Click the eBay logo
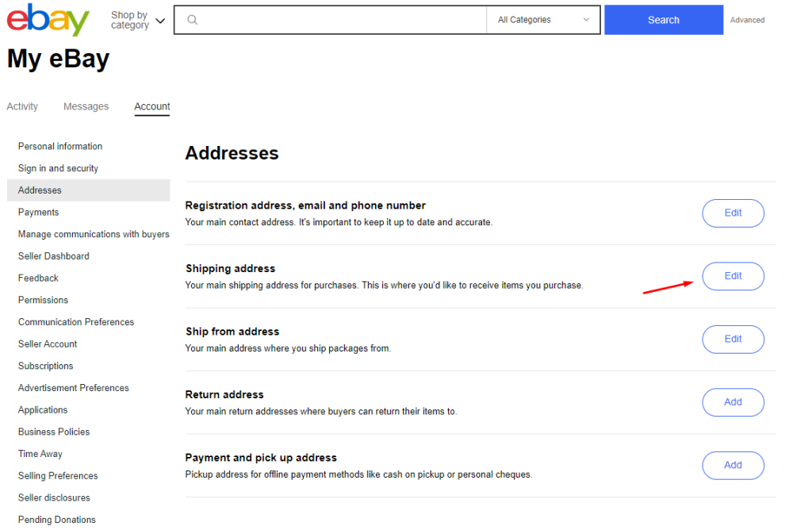812x530 pixels. (x=48, y=20)
